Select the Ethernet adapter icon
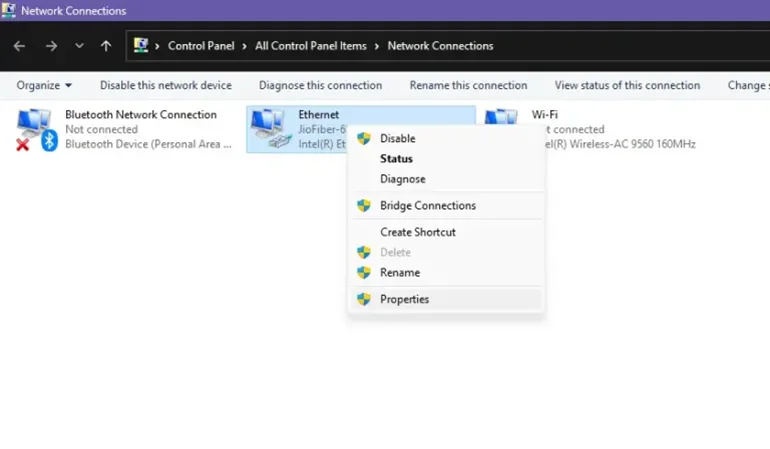 tap(268, 128)
